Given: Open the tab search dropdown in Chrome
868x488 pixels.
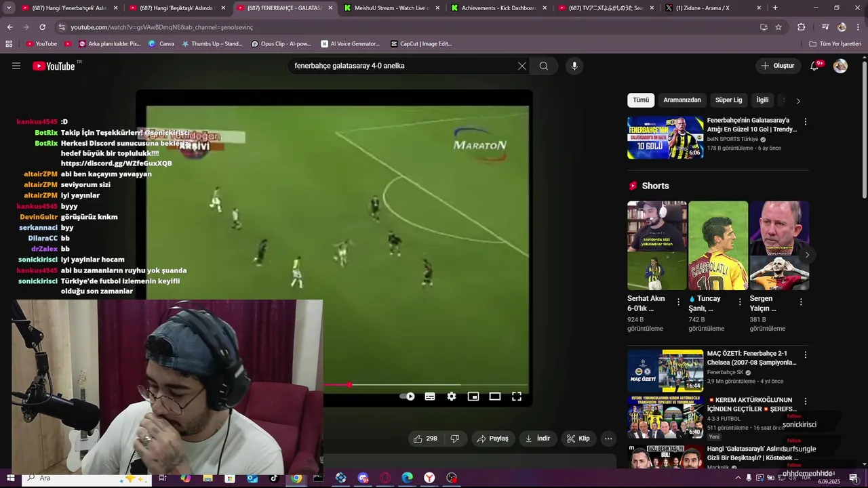Looking at the screenshot, I should [9, 8].
